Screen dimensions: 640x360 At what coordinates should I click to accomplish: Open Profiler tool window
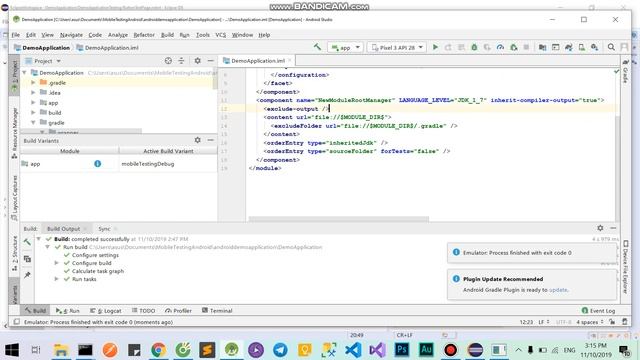178,311
